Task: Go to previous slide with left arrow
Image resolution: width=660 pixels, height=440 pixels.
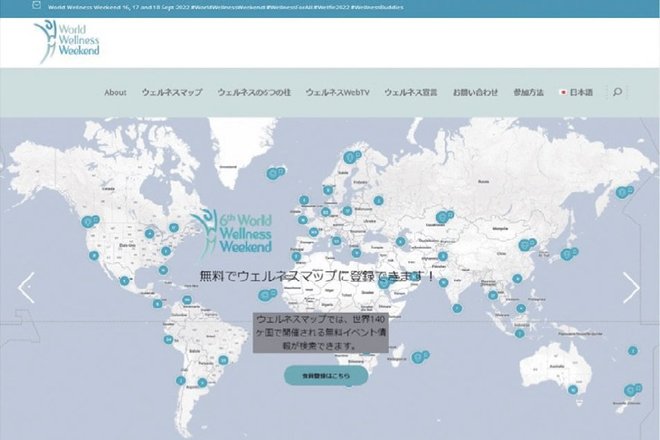Action: [x=27, y=288]
